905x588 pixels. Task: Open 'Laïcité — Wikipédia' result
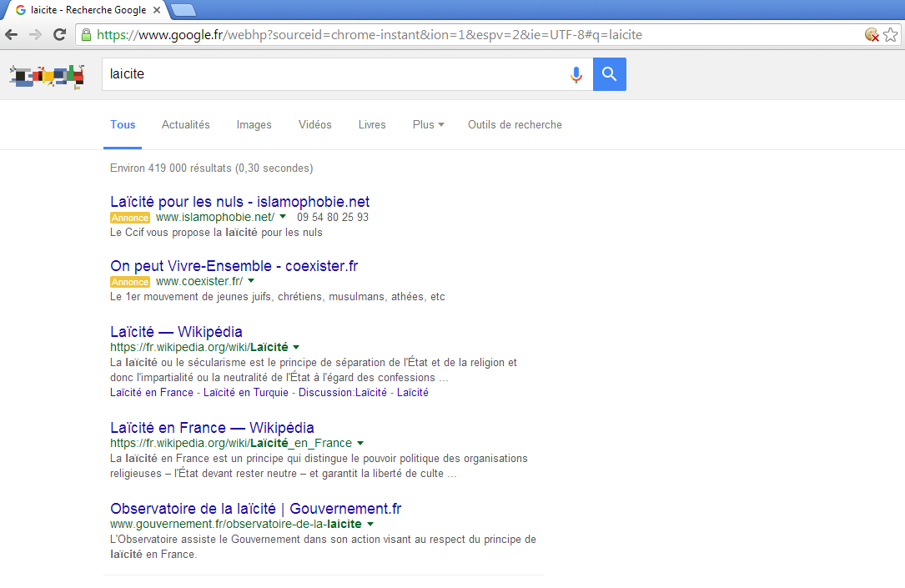[x=176, y=331]
